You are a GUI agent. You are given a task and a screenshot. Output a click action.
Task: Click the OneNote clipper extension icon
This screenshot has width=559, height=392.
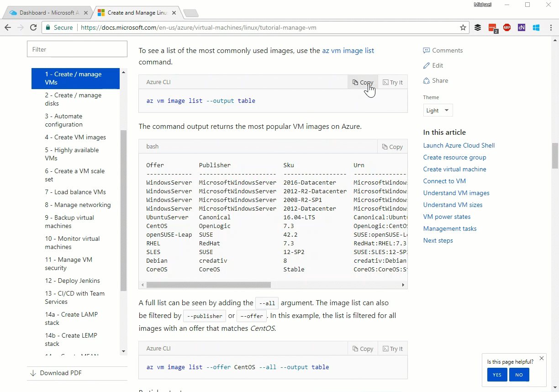521,27
